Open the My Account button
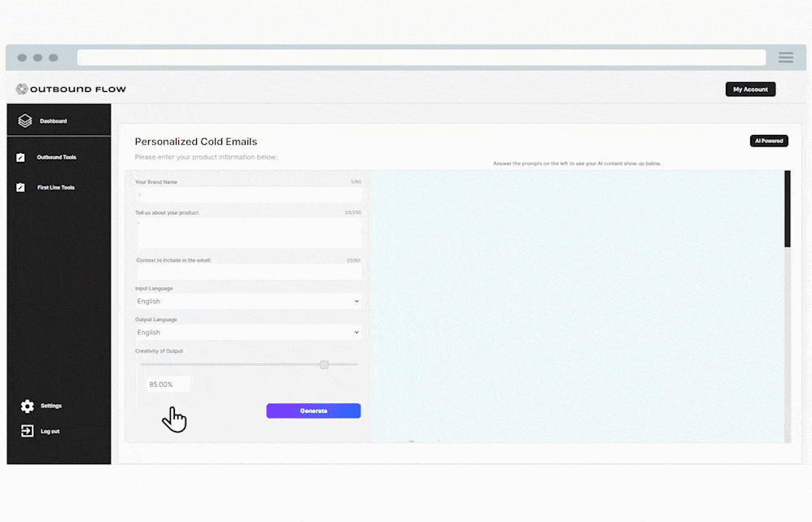Viewport: 812px width, 522px height. [750, 89]
